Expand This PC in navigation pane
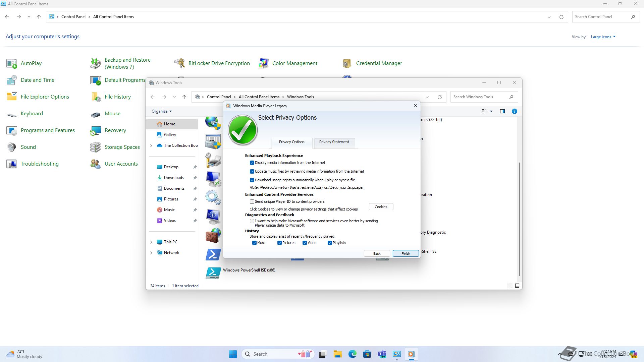644x362 pixels. point(151,242)
